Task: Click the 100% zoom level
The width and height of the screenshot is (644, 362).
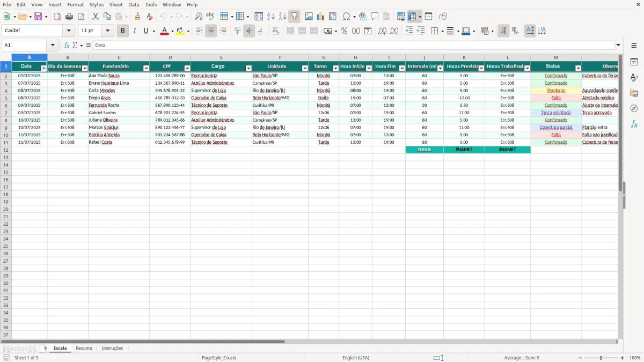Action: tap(635, 358)
